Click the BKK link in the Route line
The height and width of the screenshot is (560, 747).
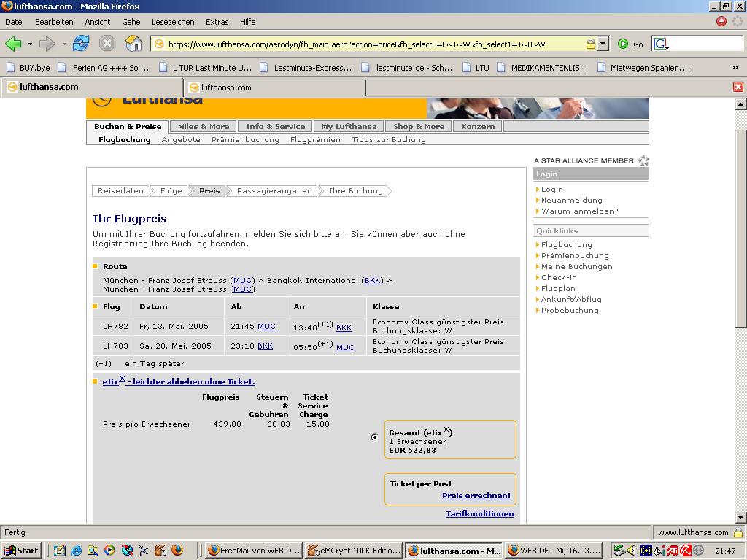(372, 281)
